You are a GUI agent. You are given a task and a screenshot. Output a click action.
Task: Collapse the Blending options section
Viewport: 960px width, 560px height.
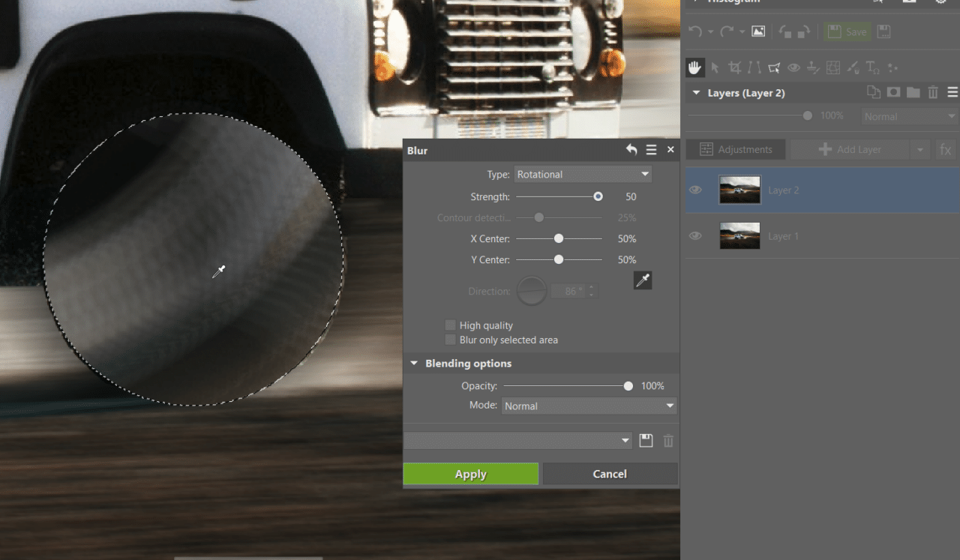click(x=414, y=363)
